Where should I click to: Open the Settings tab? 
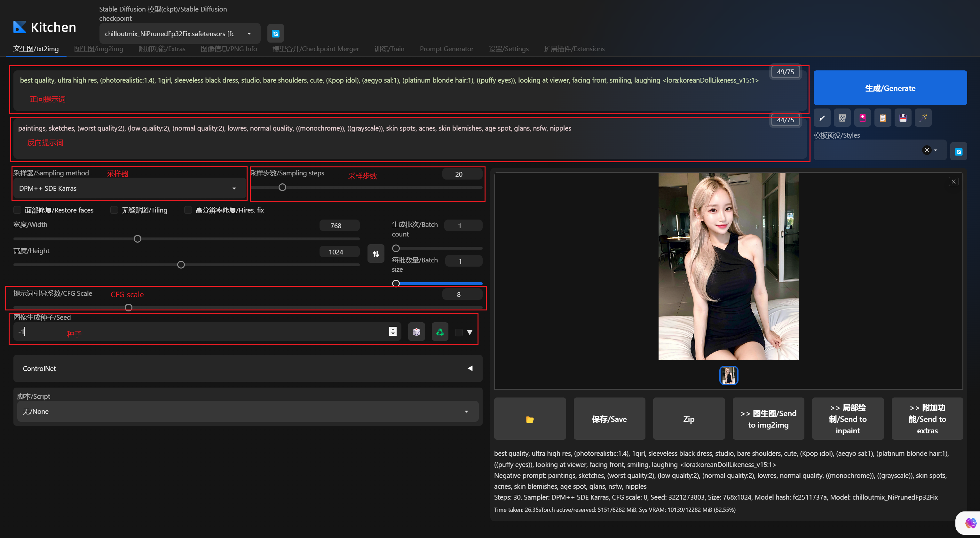click(x=509, y=49)
